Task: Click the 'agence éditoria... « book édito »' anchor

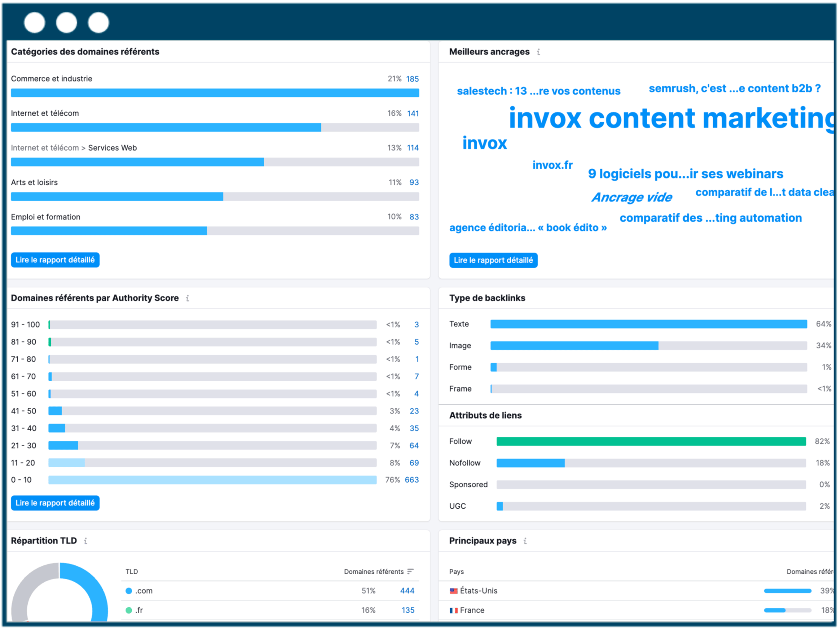Action: pyautogui.click(x=528, y=228)
